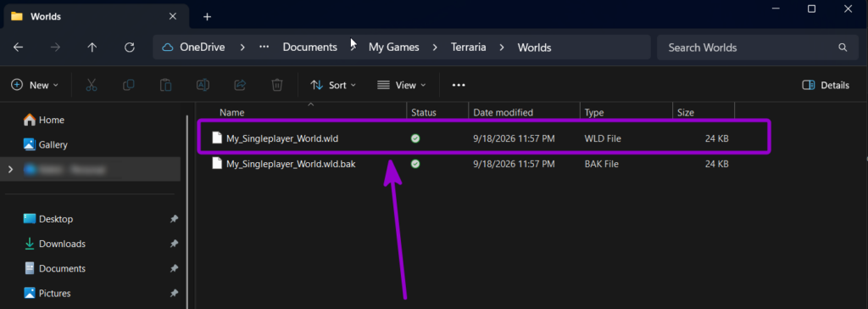Toggle the Details pane button
This screenshot has height=309, width=868.
point(826,85)
